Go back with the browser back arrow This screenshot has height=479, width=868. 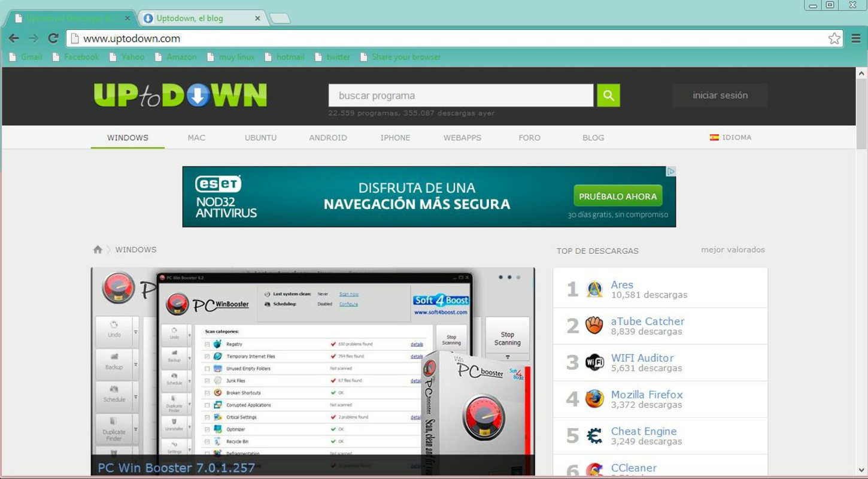coord(14,38)
